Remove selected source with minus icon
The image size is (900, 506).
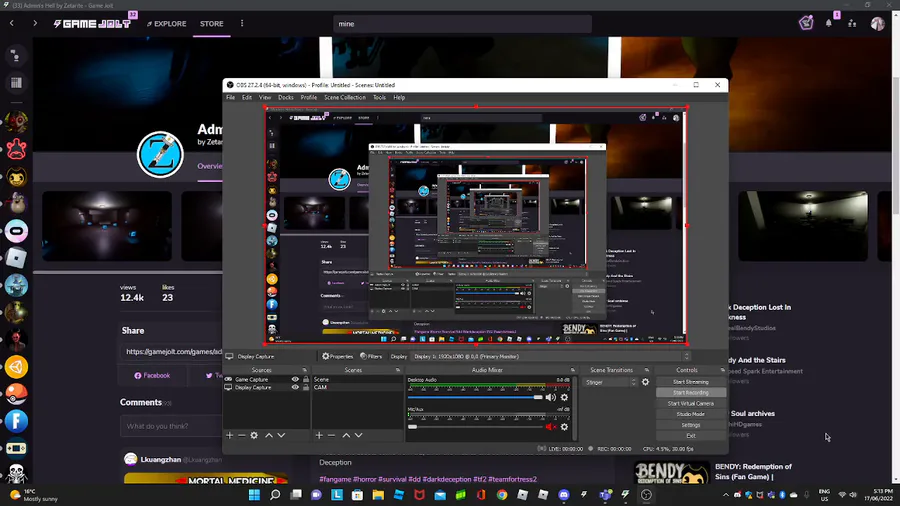point(242,435)
